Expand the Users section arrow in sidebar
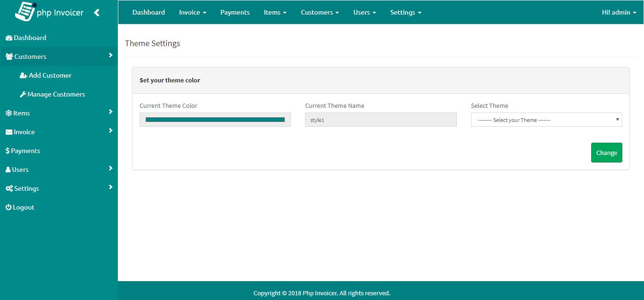The width and height of the screenshot is (644, 300). click(x=110, y=168)
